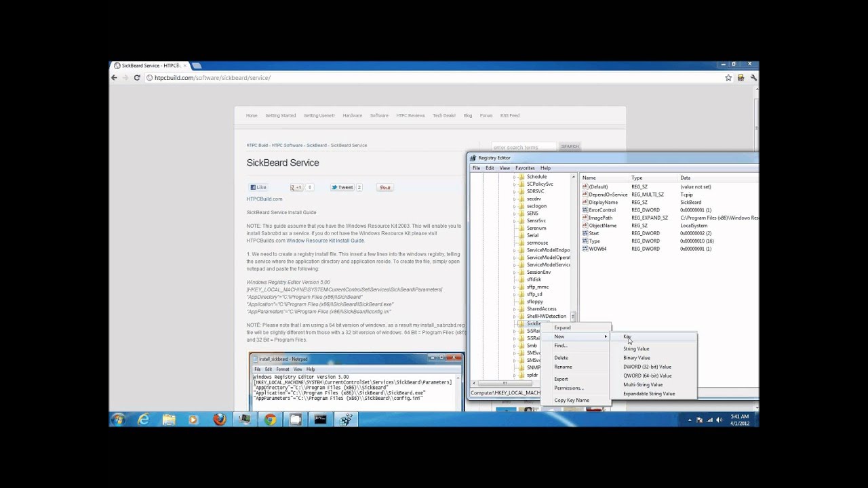The width and height of the screenshot is (868, 488).
Task: Open Chrome's wrench menu
Action: (753, 78)
